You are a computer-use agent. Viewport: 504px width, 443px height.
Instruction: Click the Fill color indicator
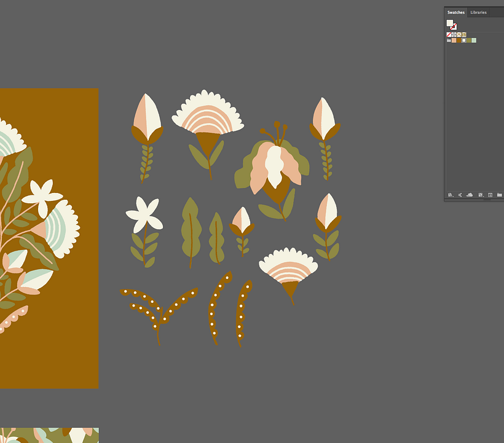click(x=450, y=23)
